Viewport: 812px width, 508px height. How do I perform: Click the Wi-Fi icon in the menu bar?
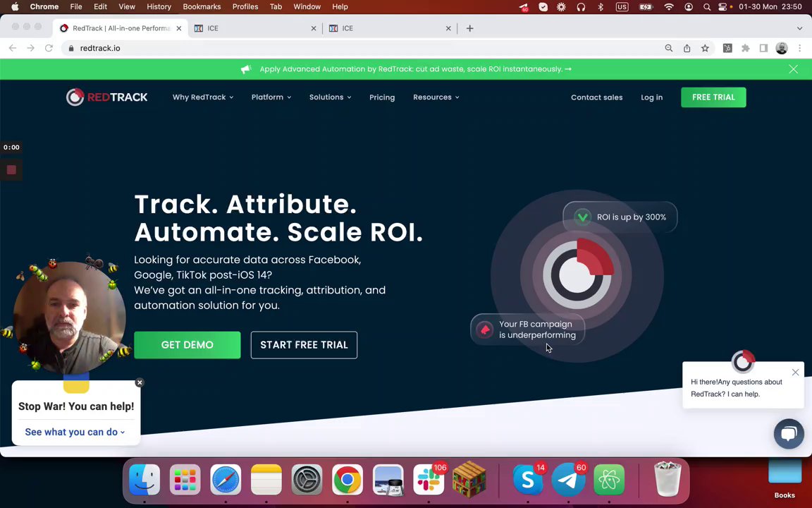click(x=669, y=7)
